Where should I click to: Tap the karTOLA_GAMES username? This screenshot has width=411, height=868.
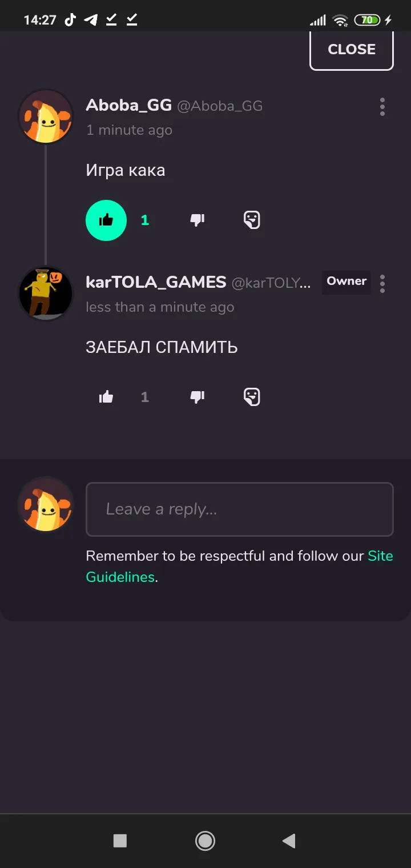156,282
